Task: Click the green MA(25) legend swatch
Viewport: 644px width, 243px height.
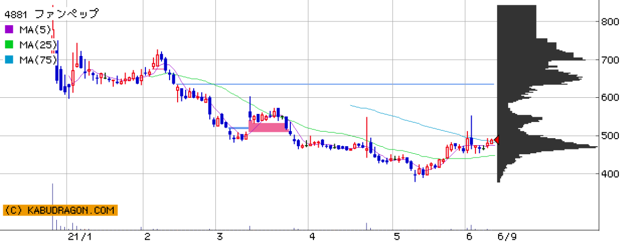Action: pyautogui.click(x=9, y=45)
